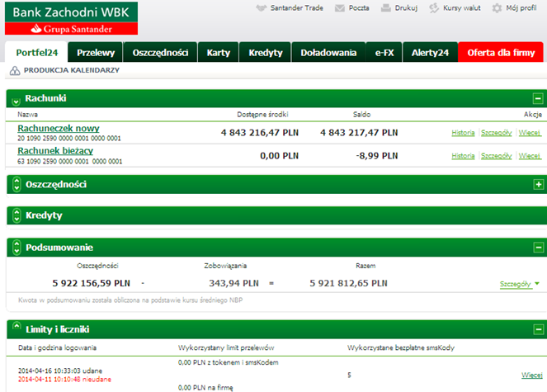Click Santander Trade text link
This screenshot has width=547, height=392.
tap(296, 8)
